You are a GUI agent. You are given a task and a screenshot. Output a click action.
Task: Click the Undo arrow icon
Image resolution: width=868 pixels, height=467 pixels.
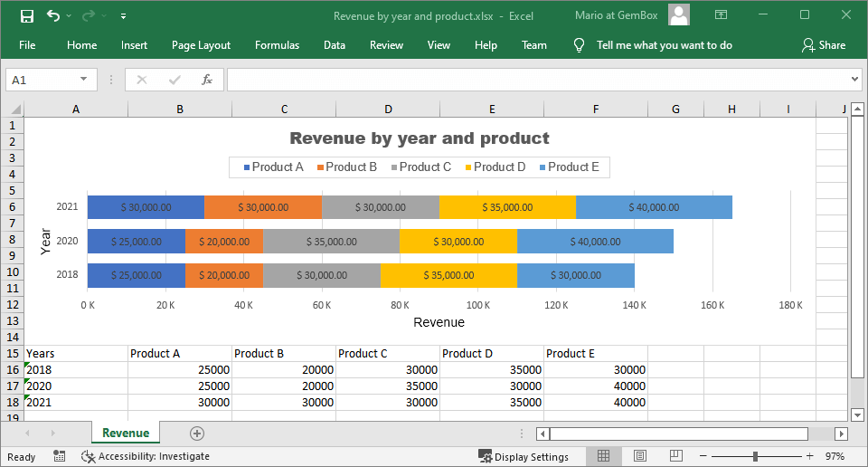click(53, 16)
